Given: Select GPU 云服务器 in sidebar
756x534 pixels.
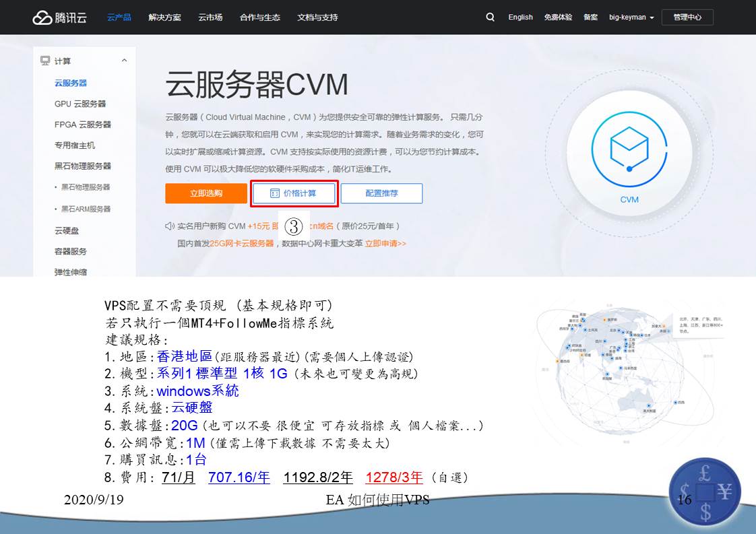Looking at the screenshot, I should click(x=80, y=104).
